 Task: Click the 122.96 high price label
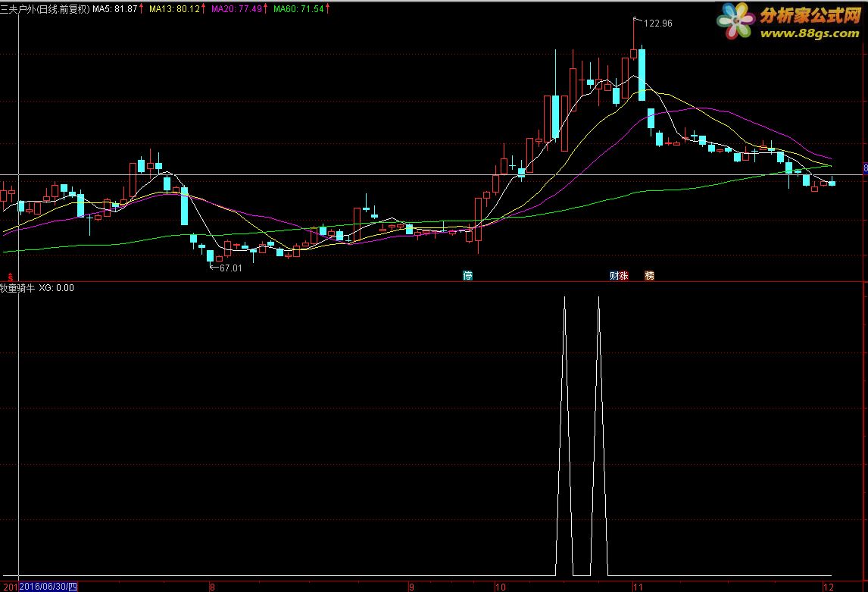click(657, 23)
